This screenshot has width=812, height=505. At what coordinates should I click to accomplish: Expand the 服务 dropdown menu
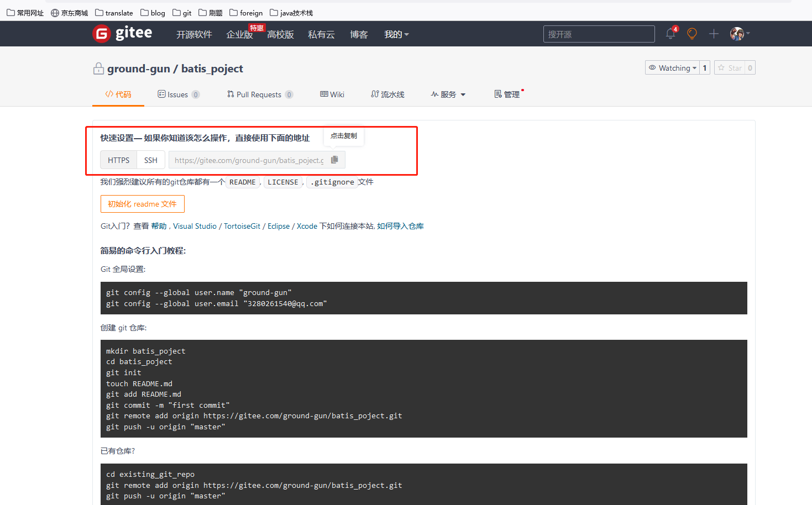(448, 94)
